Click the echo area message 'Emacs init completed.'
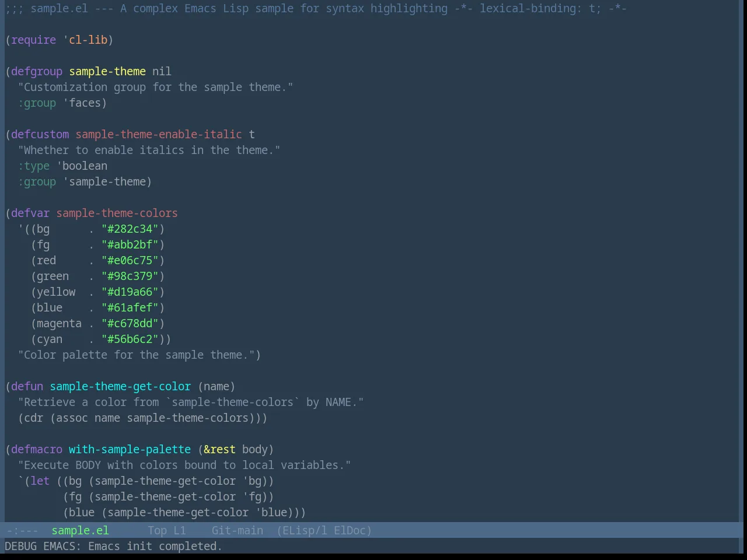This screenshot has width=747, height=560. click(x=155, y=546)
